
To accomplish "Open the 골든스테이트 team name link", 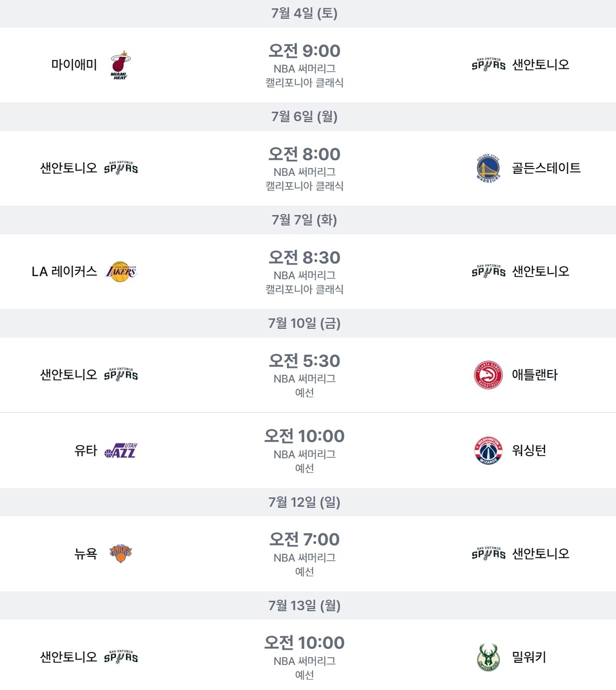I will 546,168.
